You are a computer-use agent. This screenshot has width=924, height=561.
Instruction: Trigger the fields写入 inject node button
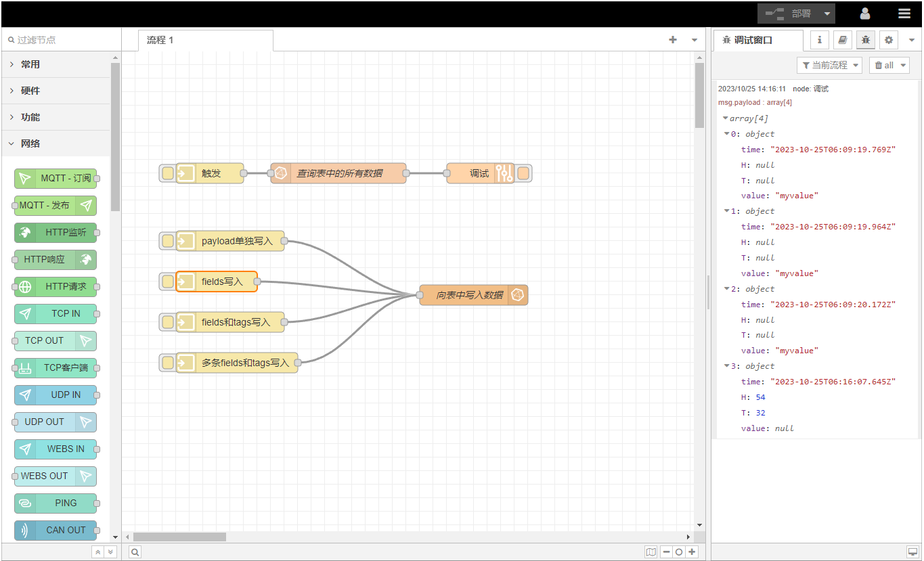pyautogui.click(x=167, y=282)
